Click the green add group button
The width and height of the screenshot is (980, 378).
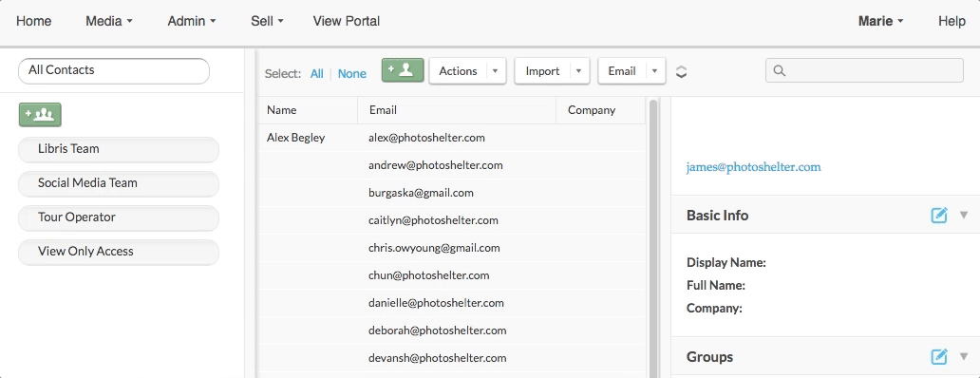40,114
